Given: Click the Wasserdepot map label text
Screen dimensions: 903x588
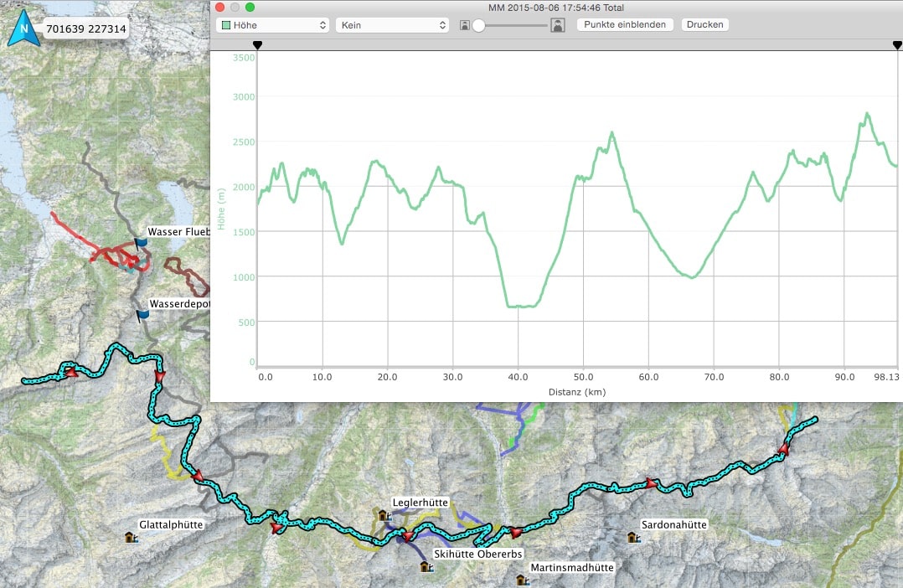Looking at the screenshot, I should [x=179, y=303].
